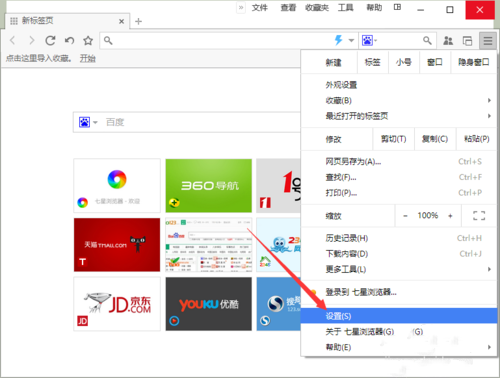Open the user accounts icon
Viewport: 500px width, 378px height.
[x=448, y=41]
